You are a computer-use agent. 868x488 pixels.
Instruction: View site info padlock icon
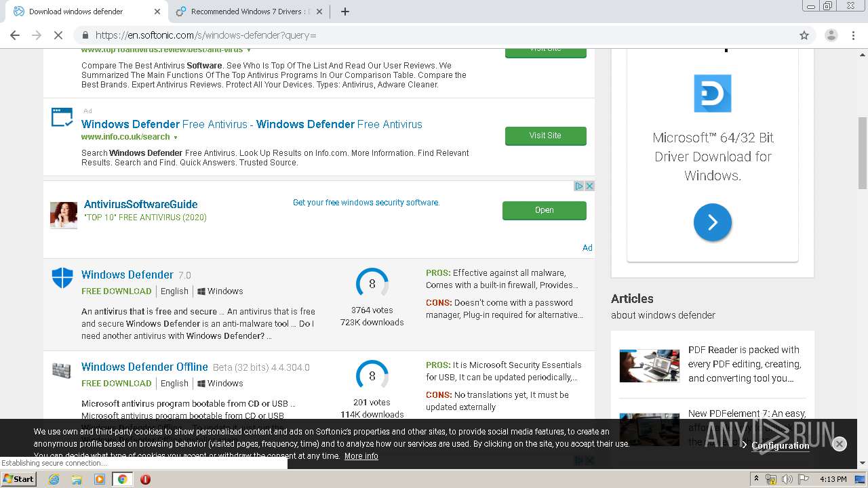click(85, 35)
